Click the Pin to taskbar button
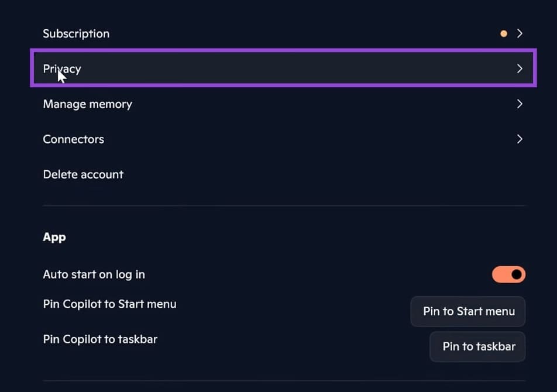Image resolution: width=557 pixels, height=392 pixels. tap(477, 346)
